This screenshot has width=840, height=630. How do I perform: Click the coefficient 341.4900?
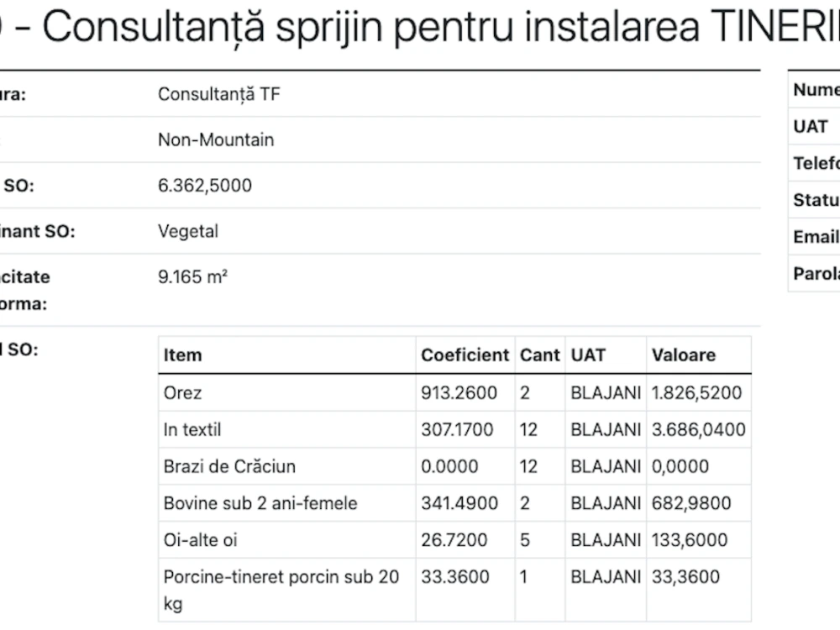point(459,503)
